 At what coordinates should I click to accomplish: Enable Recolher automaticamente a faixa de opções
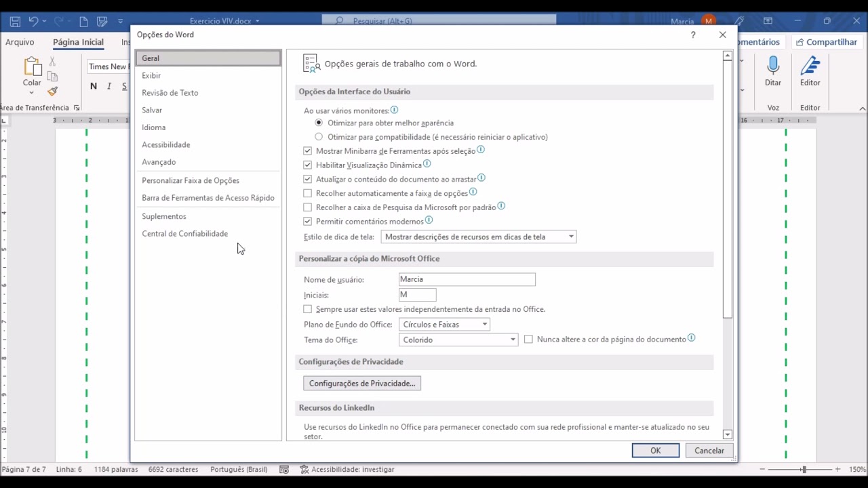pos(308,193)
